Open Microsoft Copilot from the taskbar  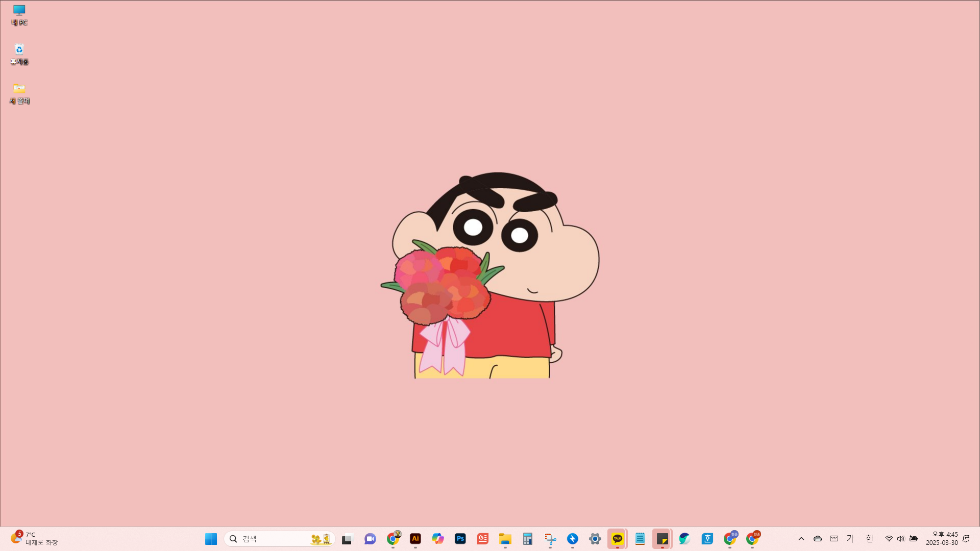[438, 539]
